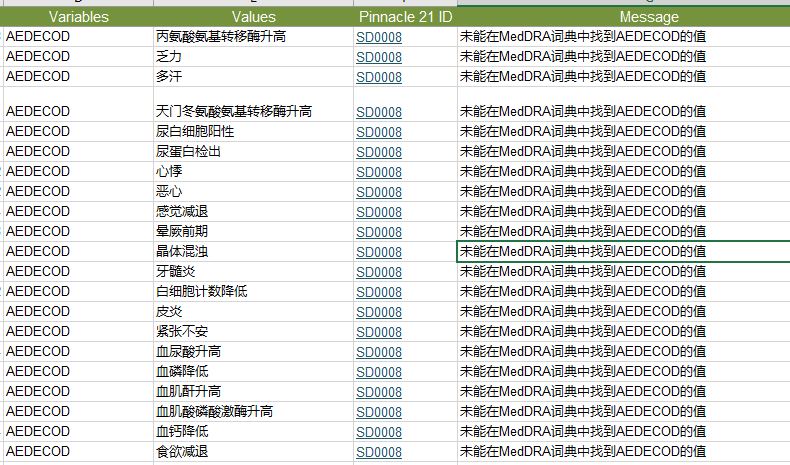Follow the SD0008 link in the 晕厥前期 row
The image size is (790, 465).
click(379, 232)
